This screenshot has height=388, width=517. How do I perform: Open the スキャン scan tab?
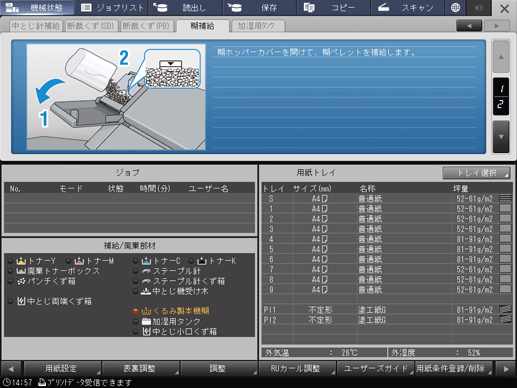coord(407,7)
